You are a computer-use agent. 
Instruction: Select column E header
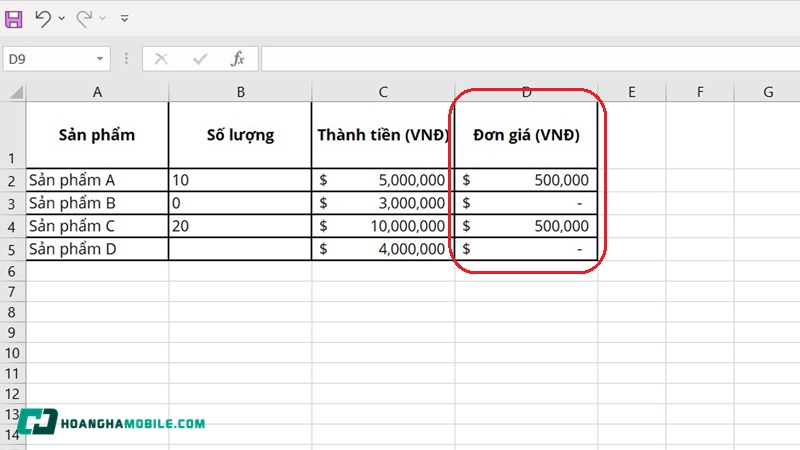point(632,92)
